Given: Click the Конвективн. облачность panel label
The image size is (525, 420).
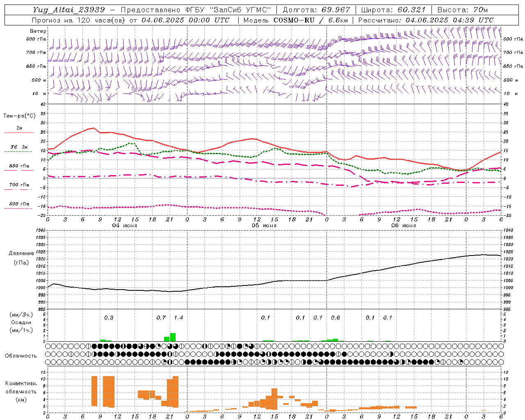Looking at the screenshot, I should (21, 388).
